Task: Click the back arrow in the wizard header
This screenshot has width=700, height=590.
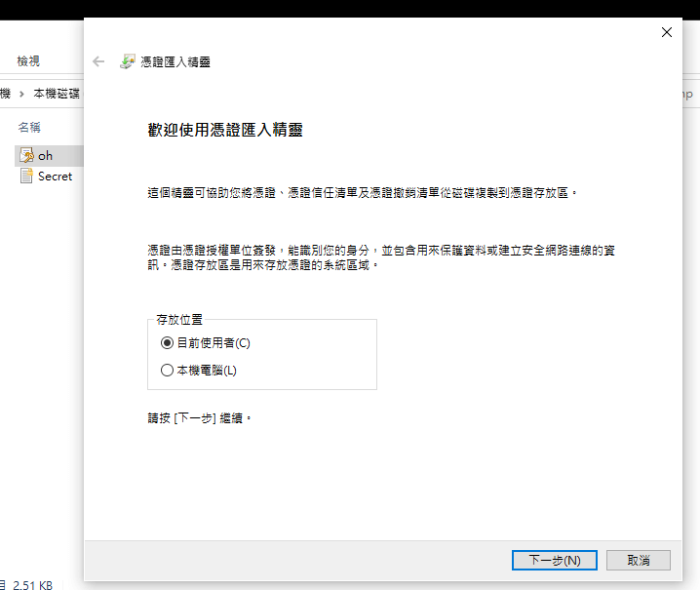Action: coord(98,61)
